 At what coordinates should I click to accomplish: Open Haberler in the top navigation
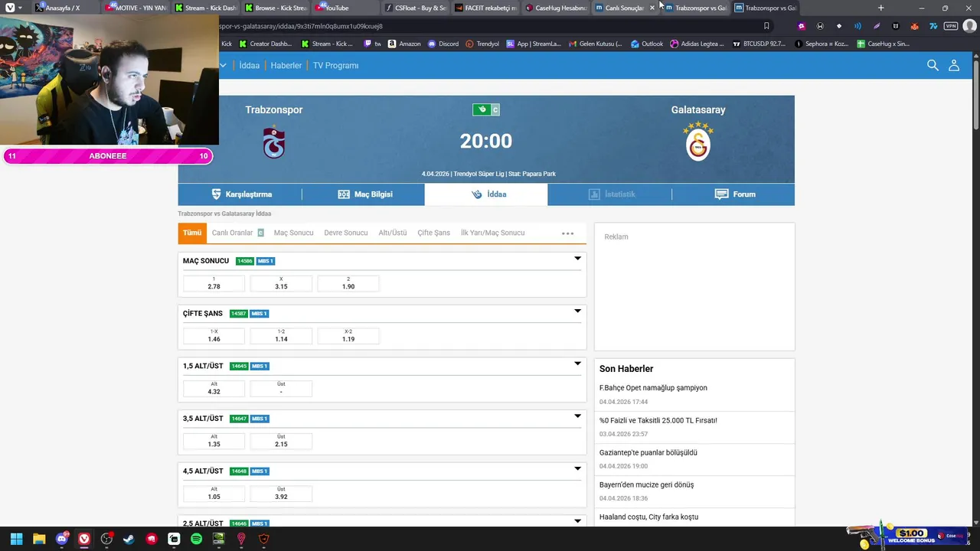pyautogui.click(x=286, y=66)
